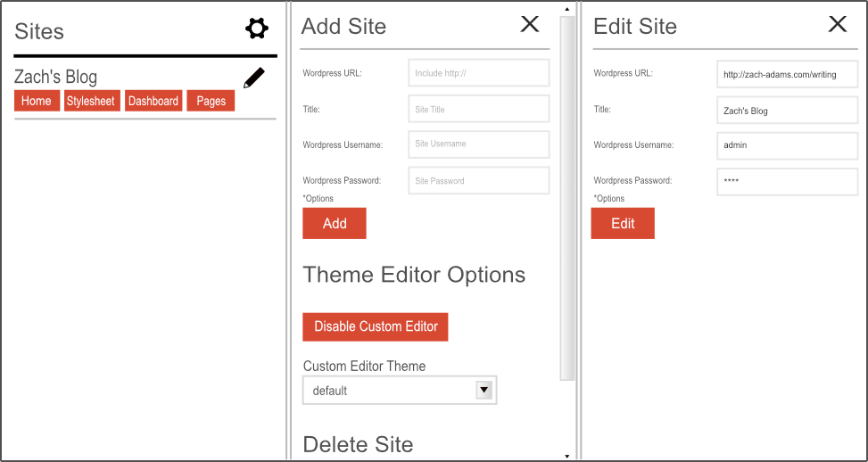
Task: Click the red Edit button
Action: coord(623,223)
